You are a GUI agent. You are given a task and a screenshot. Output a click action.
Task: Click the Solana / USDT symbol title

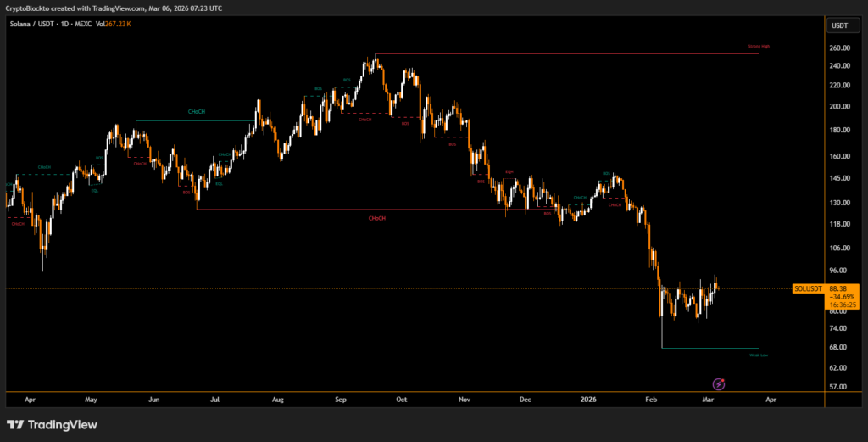coord(32,25)
